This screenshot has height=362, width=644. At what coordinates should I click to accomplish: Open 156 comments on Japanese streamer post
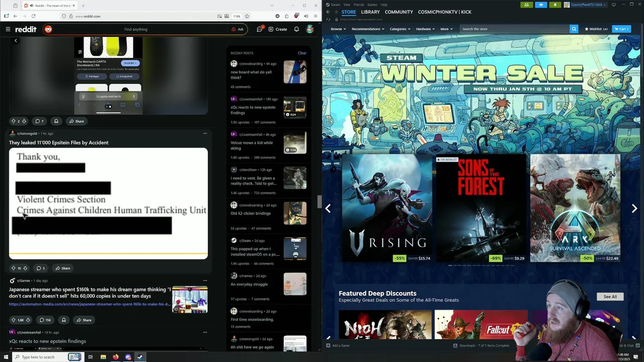pyautogui.click(x=45, y=320)
